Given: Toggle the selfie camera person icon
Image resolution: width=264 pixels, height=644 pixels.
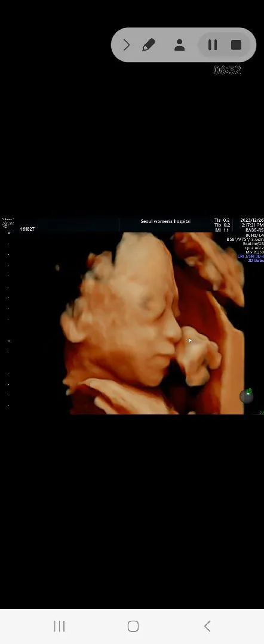Looking at the screenshot, I should coord(179,45).
